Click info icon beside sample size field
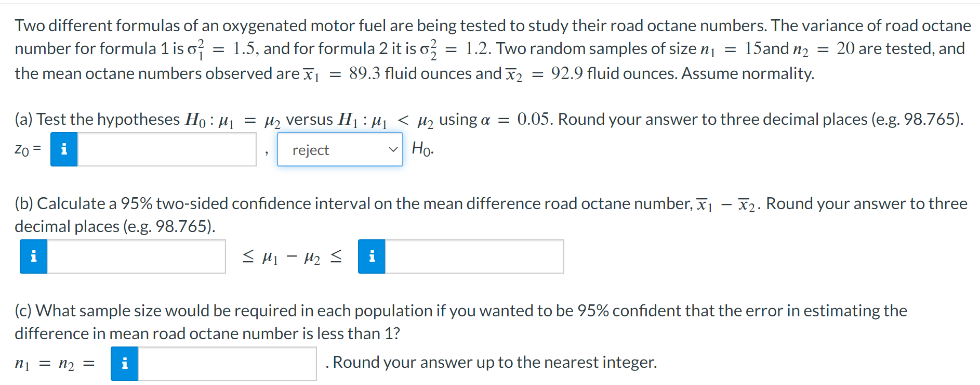The height and width of the screenshot is (385, 980). (124, 364)
